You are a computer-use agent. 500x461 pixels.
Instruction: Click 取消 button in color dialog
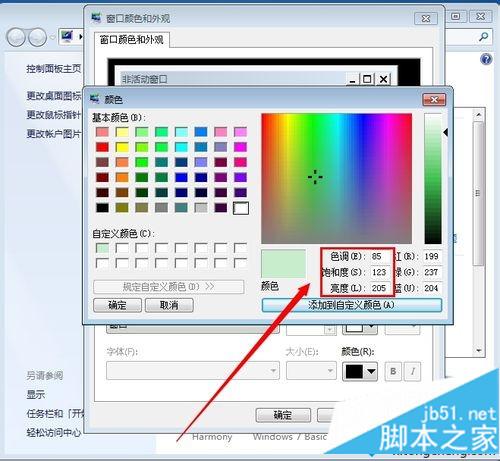(x=169, y=305)
